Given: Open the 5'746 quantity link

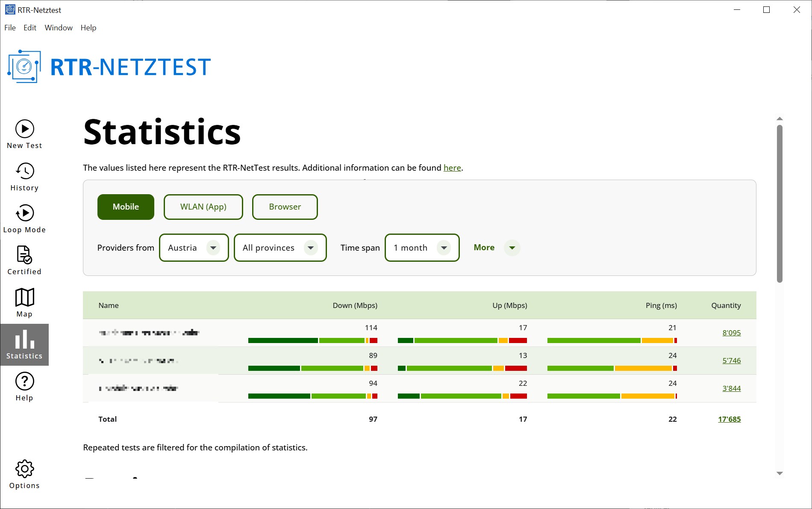Looking at the screenshot, I should coord(731,361).
